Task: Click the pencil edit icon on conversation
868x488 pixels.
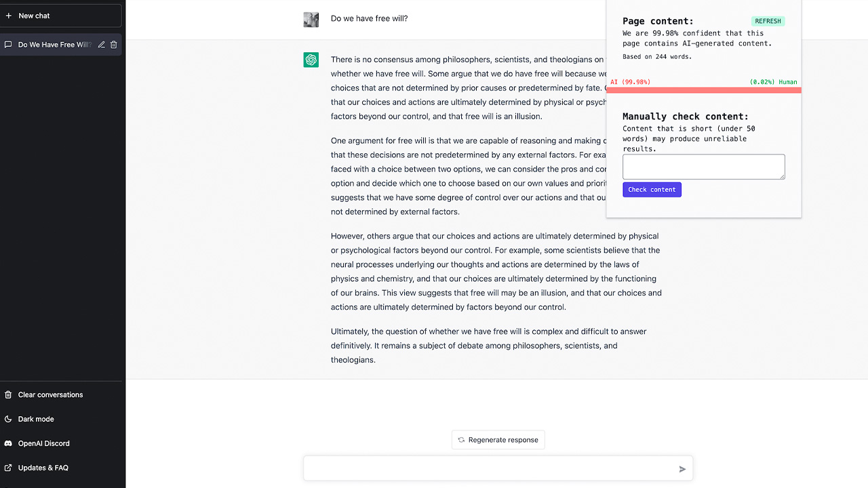Action: click(101, 45)
